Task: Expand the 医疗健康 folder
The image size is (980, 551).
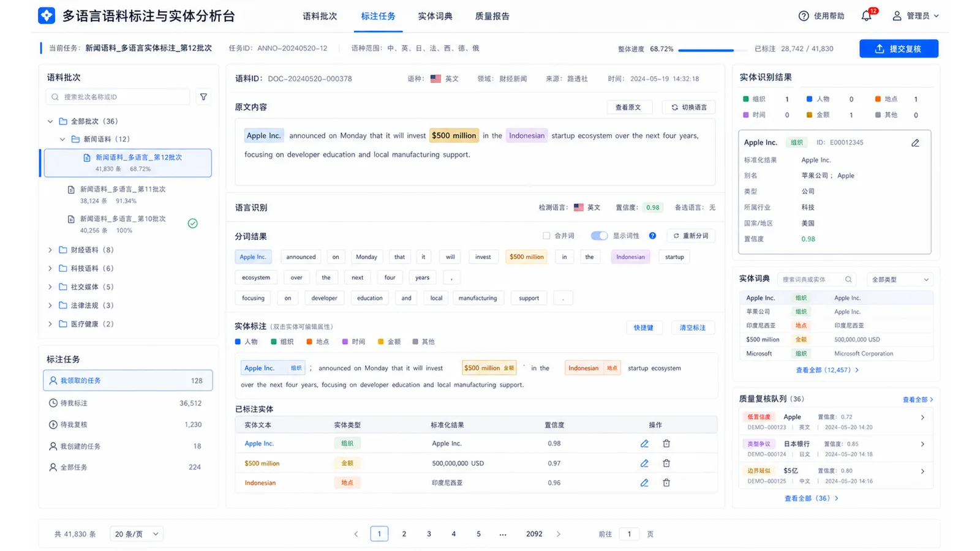Action: pyautogui.click(x=50, y=324)
